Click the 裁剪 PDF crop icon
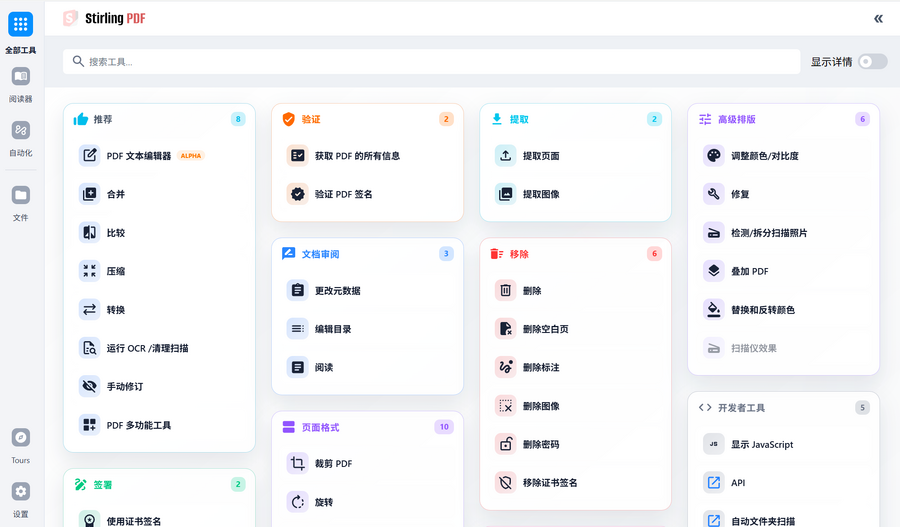This screenshot has height=527, width=900. click(x=297, y=464)
